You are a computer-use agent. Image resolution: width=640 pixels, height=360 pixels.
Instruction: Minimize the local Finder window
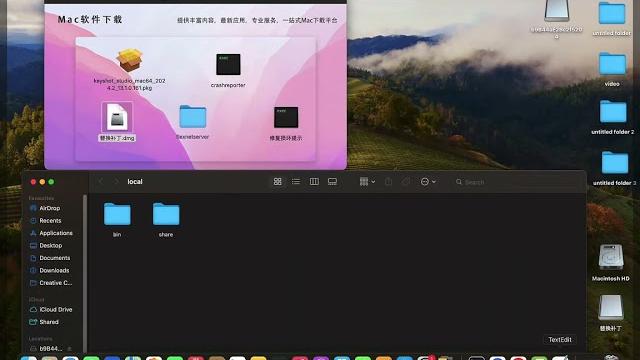42,182
